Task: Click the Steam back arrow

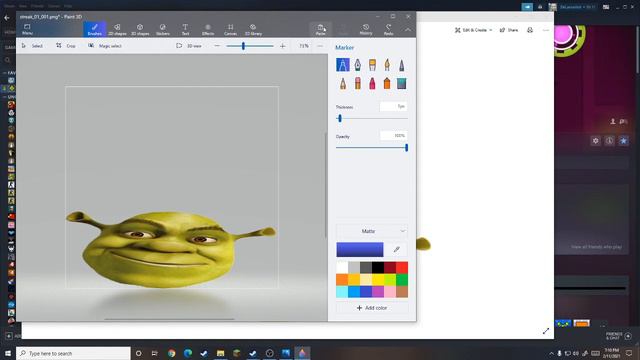Action: (x=7, y=18)
